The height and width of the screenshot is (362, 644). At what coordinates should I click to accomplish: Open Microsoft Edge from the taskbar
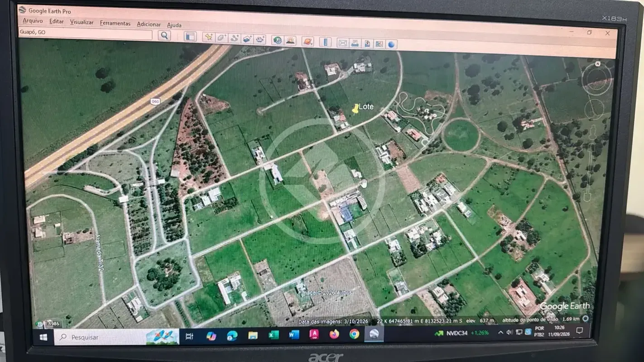pyautogui.click(x=232, y=336)
